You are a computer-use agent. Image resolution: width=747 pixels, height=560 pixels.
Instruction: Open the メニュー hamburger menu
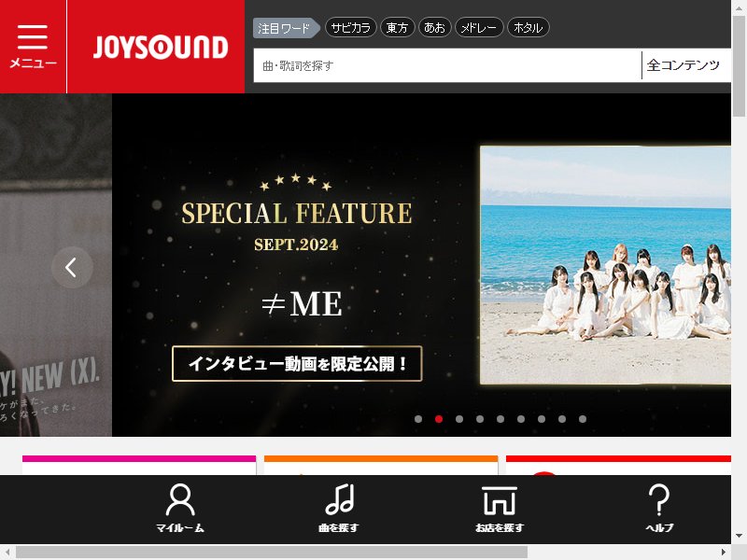point(33,46)
